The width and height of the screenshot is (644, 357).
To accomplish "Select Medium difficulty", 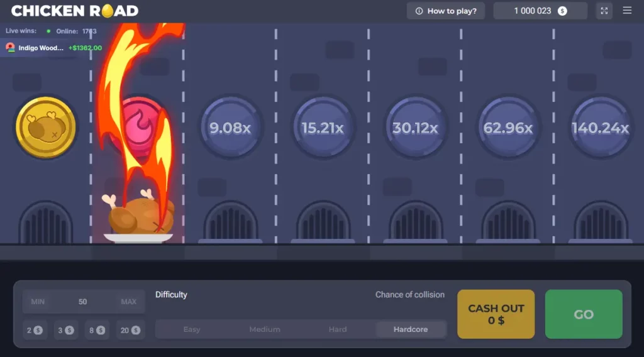I will pyautogui.click(x=265, y=329).
